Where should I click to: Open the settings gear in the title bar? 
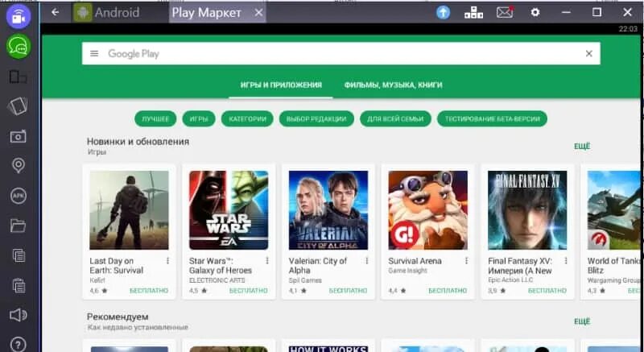pyautogui.click(x=535, y=12)
